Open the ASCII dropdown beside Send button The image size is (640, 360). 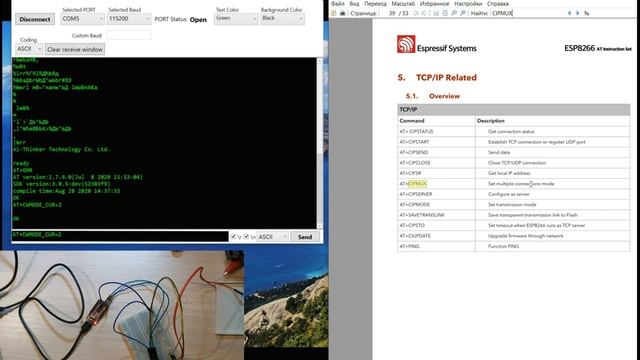coord(273,237)
